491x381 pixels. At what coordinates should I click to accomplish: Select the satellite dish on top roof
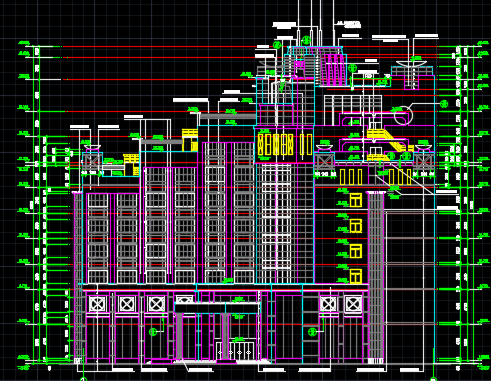[x=411, y=63]
